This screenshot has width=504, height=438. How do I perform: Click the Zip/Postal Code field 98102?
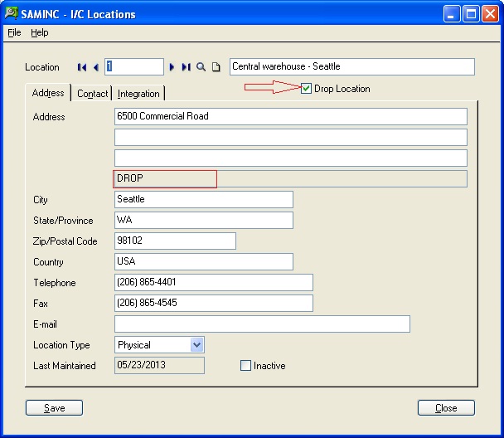pyautogui.click(x=175, y=241)
